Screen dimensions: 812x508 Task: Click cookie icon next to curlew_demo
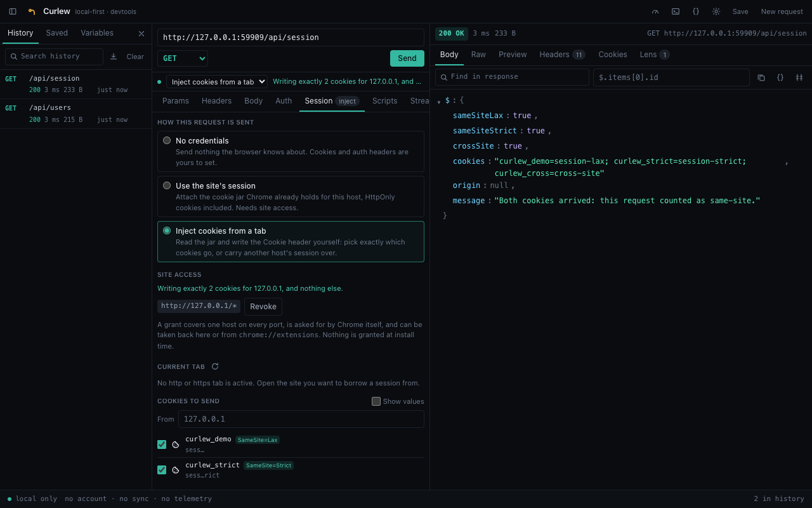point(176,444)
